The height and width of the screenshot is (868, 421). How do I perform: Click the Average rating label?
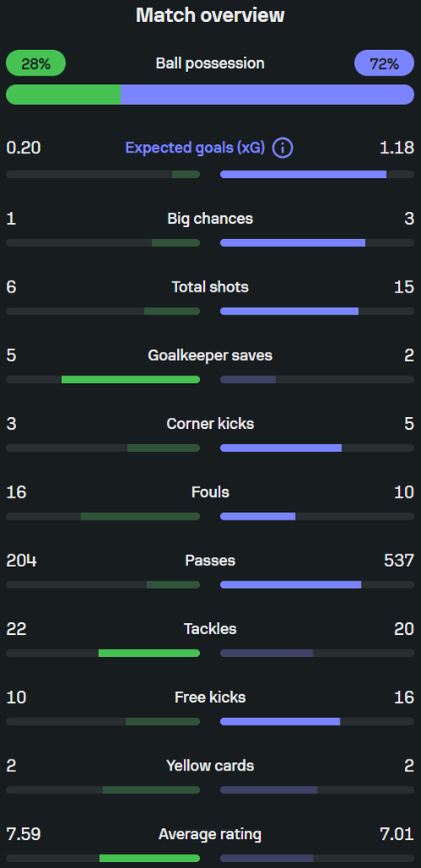click(x=210, y=834)
